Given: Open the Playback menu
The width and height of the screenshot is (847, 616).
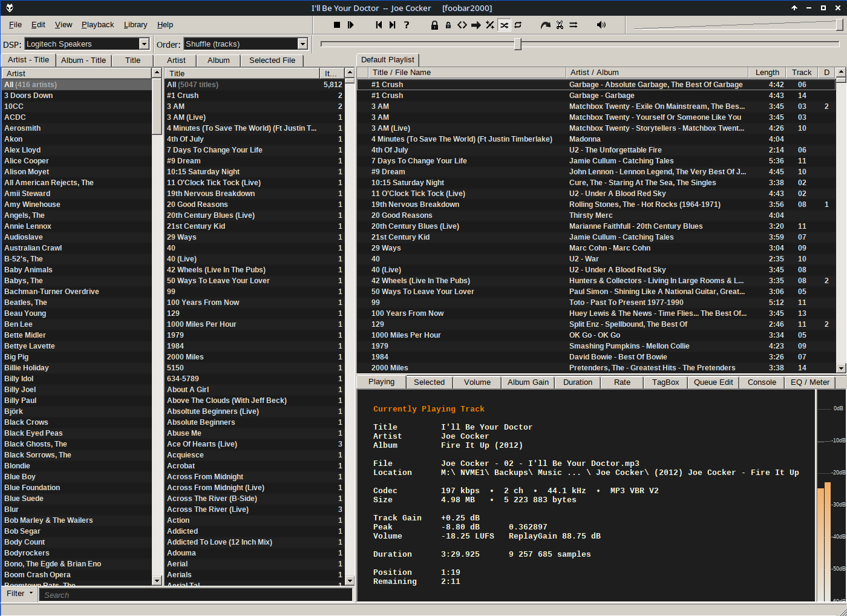Looking at the screenshot, I should click(97, 25).
